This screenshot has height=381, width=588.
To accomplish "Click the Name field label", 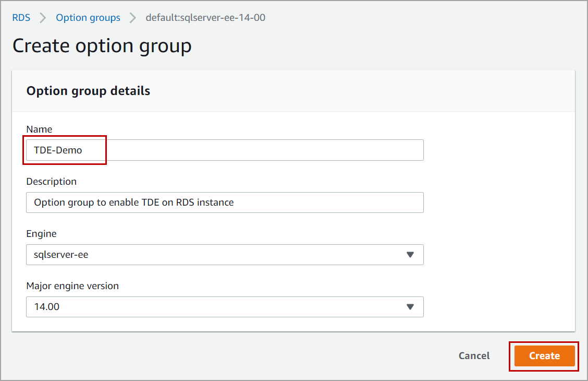I will [39, 129].
